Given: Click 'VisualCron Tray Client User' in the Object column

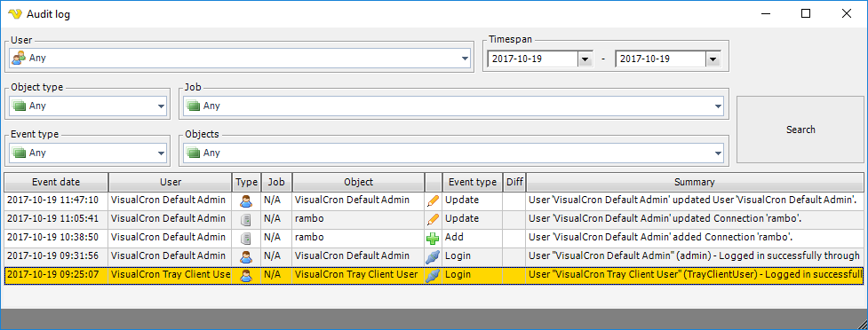Looking at the screenshot, I should (356, 274).
